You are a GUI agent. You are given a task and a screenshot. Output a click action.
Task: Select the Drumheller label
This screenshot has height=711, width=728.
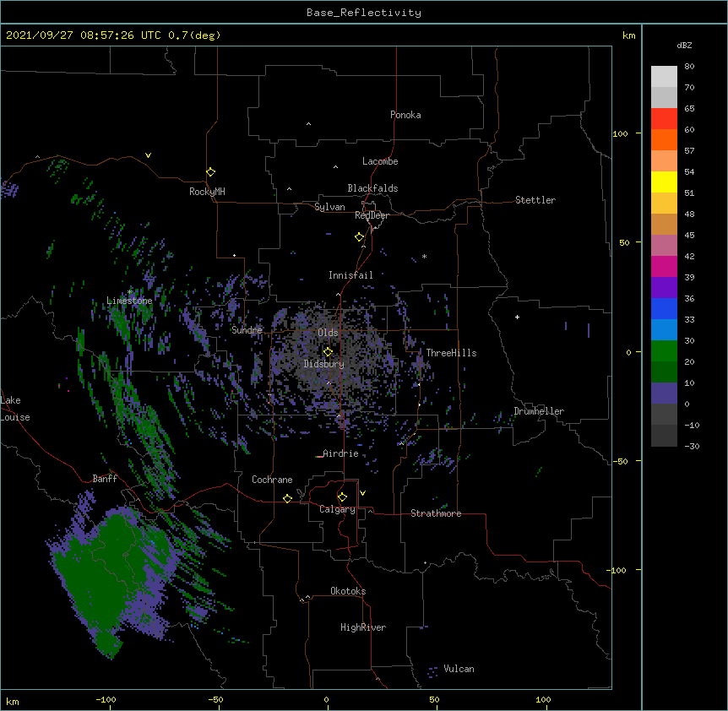[x=539, y=411]
